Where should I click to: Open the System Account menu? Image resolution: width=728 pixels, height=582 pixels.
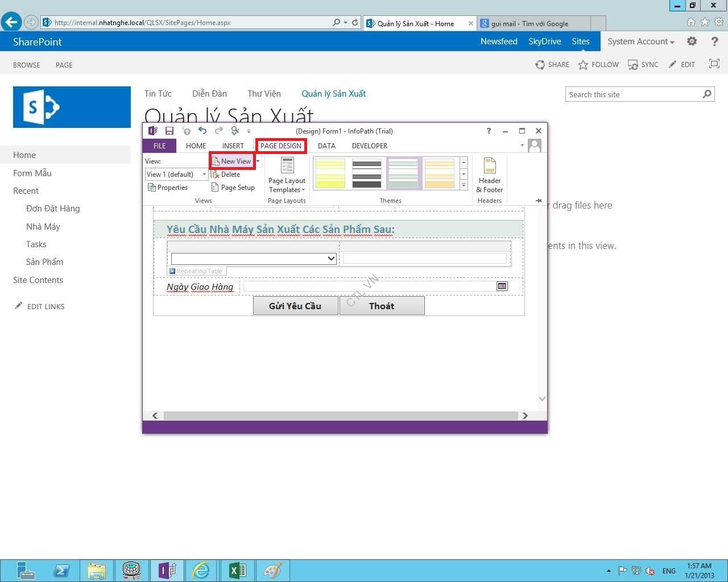tap(640, 41)
